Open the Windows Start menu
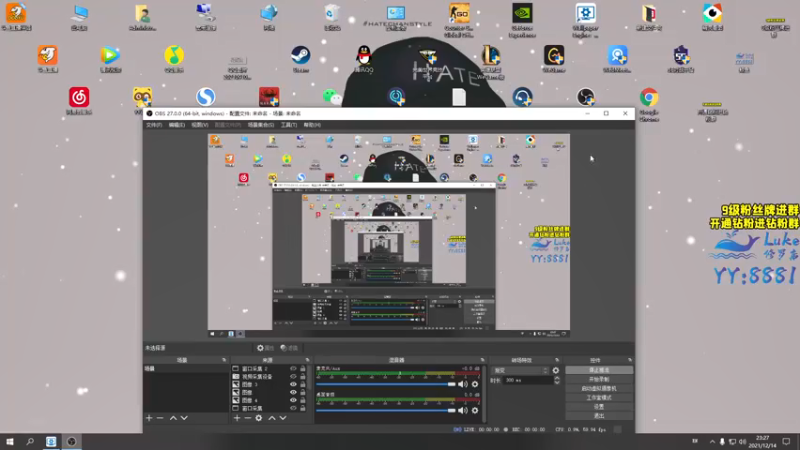This screenshot has width=800, height=450. point(10,442)
